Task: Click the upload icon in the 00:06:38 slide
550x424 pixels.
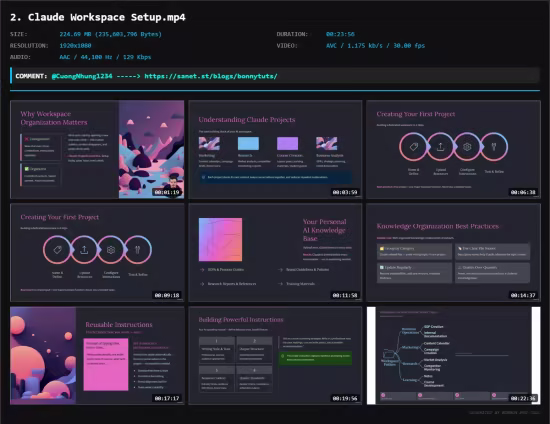Action: 440,147
